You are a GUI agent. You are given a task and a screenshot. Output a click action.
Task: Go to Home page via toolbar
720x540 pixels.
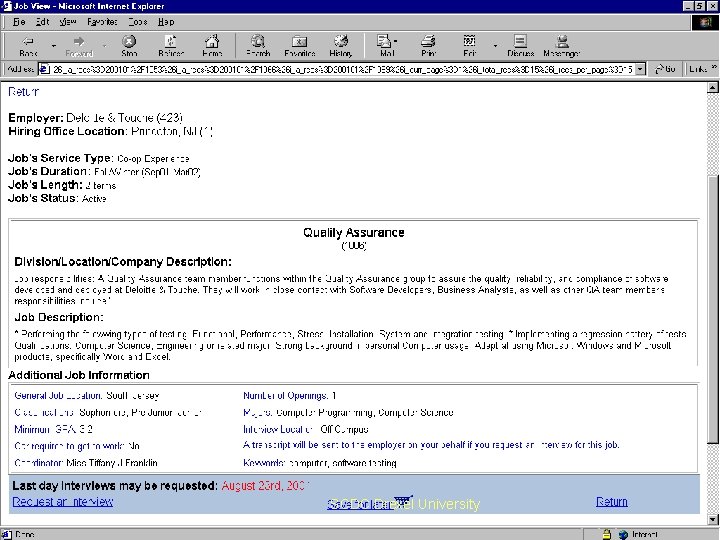[212, 46]
